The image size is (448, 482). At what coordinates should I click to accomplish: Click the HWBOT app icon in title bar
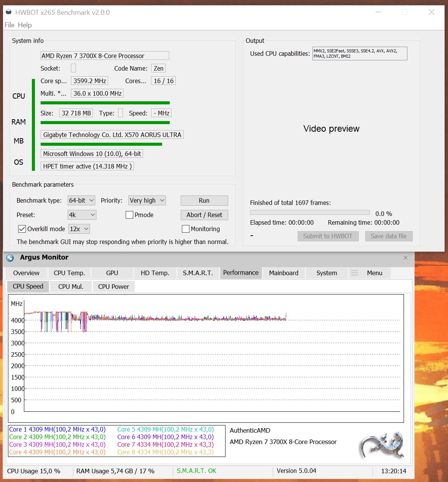coord(8,12)
